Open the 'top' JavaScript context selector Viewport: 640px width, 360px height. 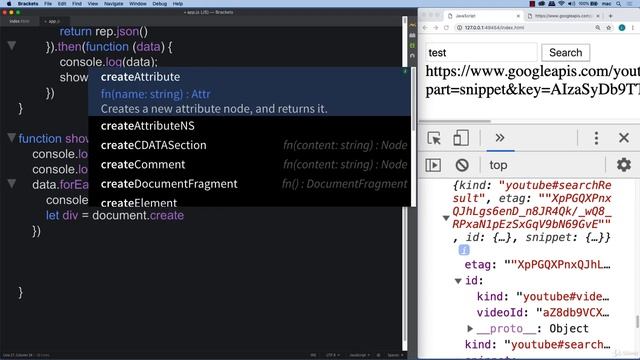[x=498, y=165]
